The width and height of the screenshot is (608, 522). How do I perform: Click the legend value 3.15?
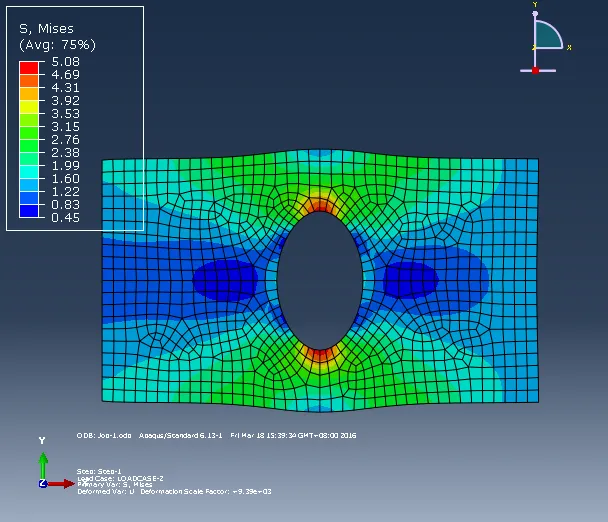tap(66, 126)
